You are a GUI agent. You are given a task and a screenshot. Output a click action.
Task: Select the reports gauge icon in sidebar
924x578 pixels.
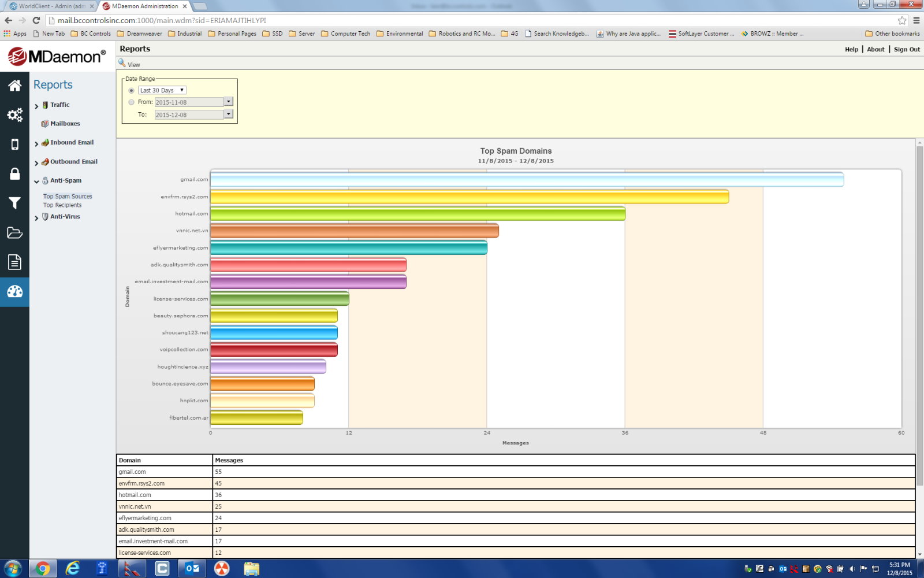(x=14, y=291)
